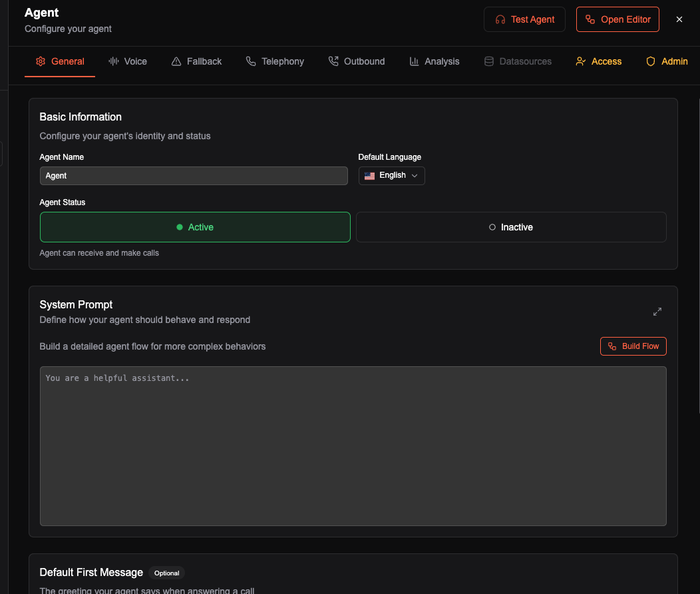The width and height of the screenshot is (700, 594).
Task: Click into the System Prompt text area
Action: pyautogui.click(x=353, y=446)
